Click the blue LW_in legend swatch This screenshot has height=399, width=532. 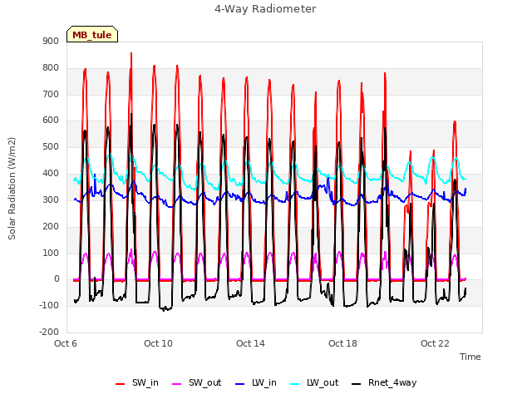coord(240,384)
